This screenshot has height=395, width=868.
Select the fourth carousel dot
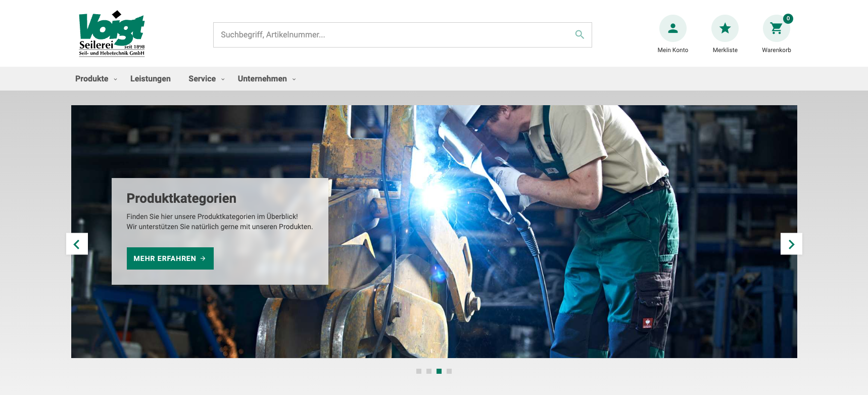[449, 371]
